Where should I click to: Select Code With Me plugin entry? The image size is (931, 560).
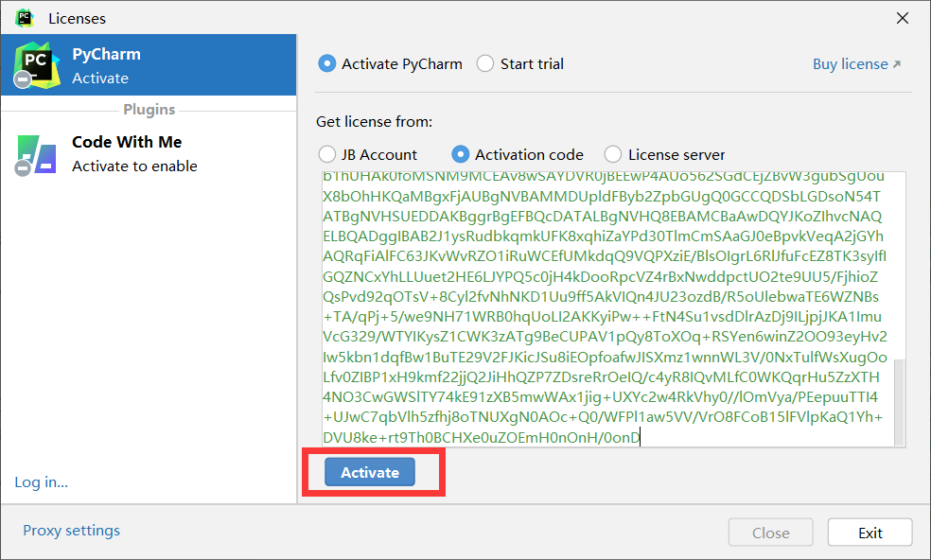point(149,154)
